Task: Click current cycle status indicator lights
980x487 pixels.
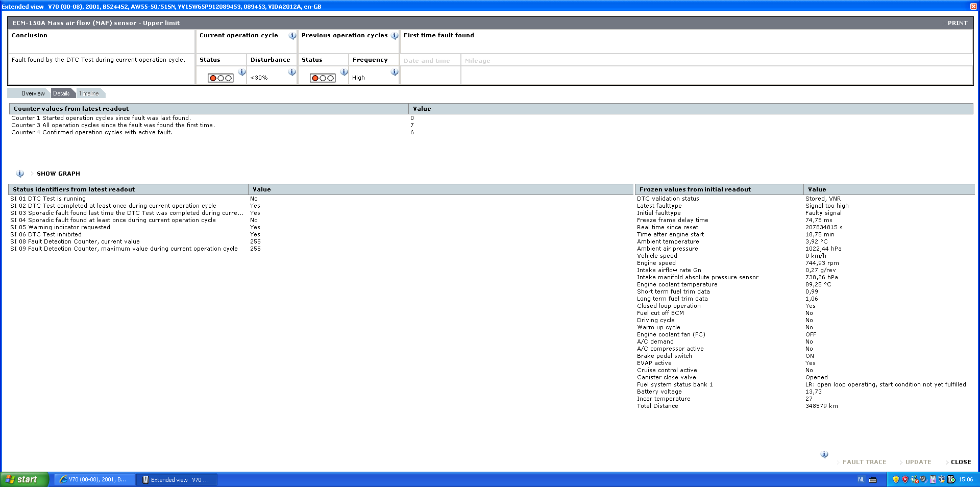Action: [220, 78]
